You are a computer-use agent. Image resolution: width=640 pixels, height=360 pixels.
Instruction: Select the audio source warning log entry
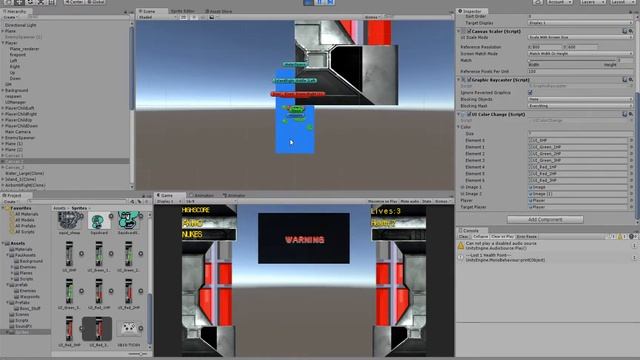[547, 246]
